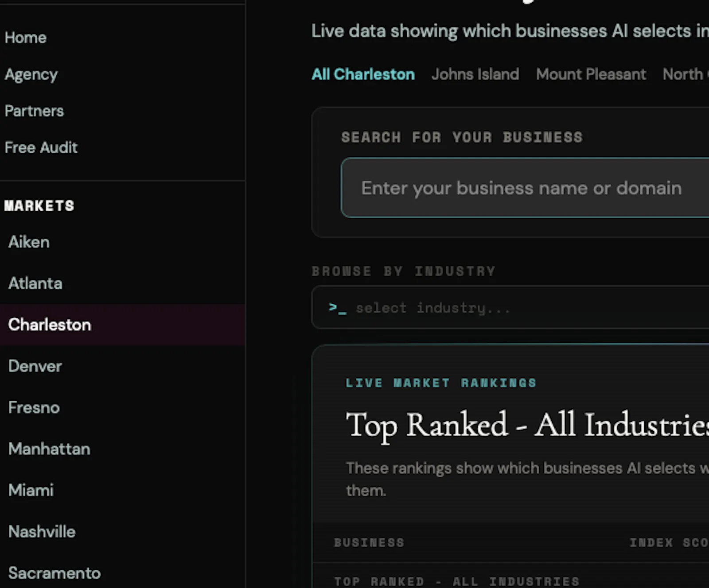709x588 pixels.
Task: Choose the Fresno market
Action: [x=34, y=407]
